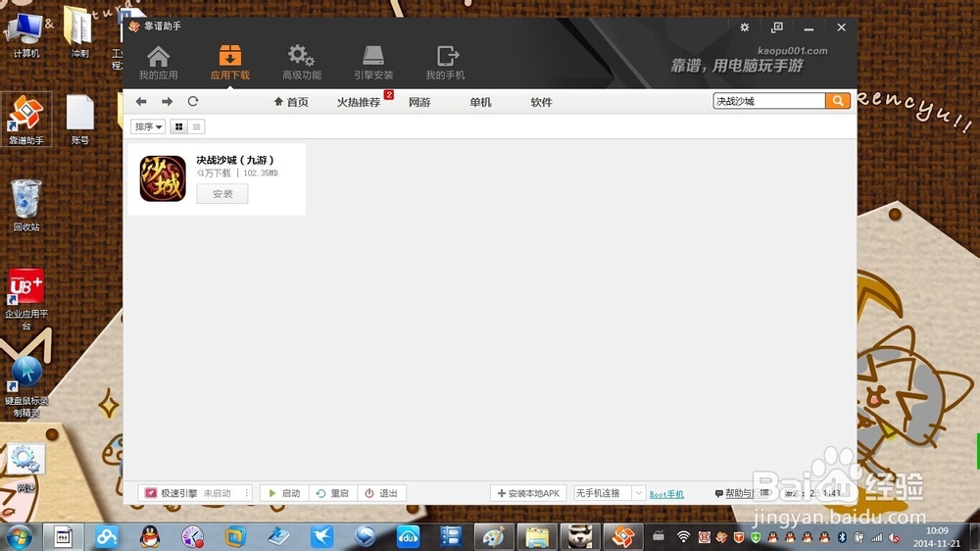Switch to the 软件 tab
The image size is (980, 551).
541,102
